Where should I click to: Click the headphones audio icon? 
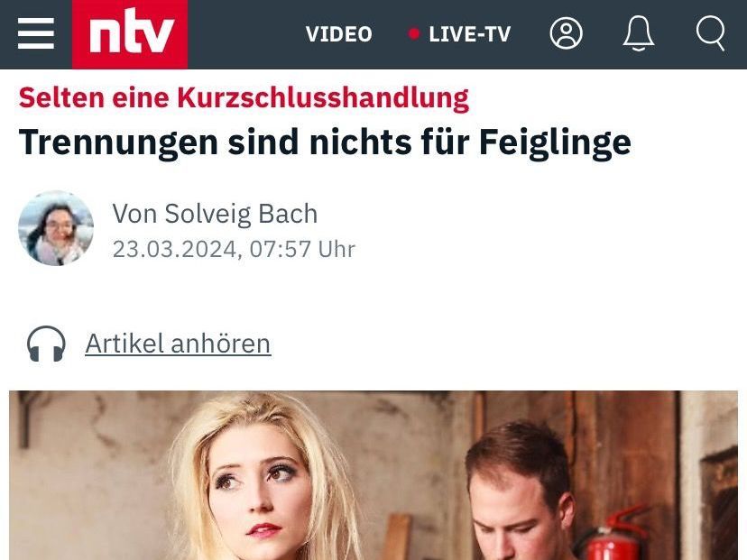46,344
